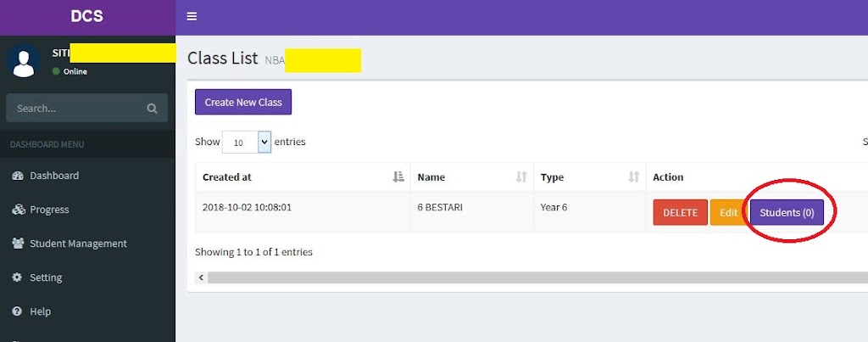The image size is (868, 342).
Task: Open Students (0) for 6 BESTARI
Action: (787, 213)
